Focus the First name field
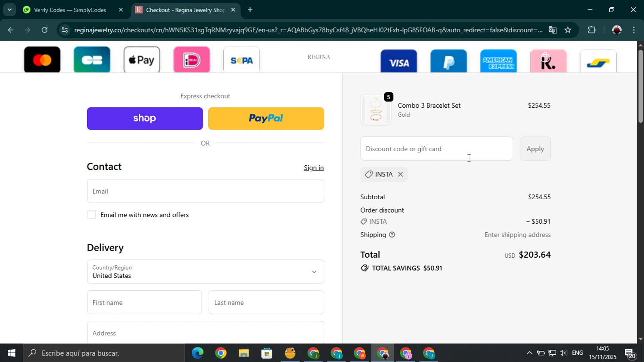The height and width of the screenshot is (362, 644). pyautogui.click(x=144, y=302)
